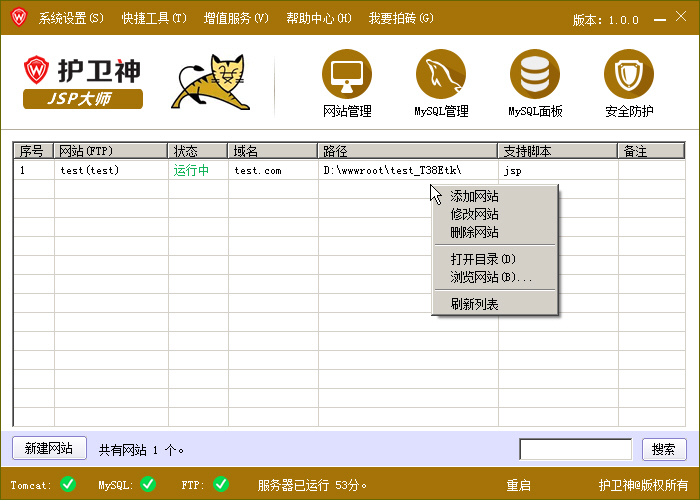Image resolution: width=700 pixels, height=500 pixels.
Task: Click the 运行中 status cell
Action: (x=198, y=170)
